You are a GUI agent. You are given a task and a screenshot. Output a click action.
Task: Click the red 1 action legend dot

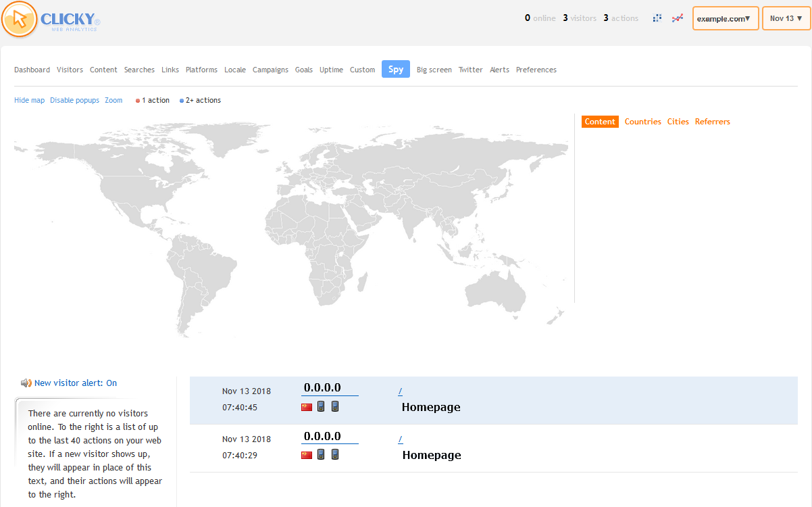138,101
